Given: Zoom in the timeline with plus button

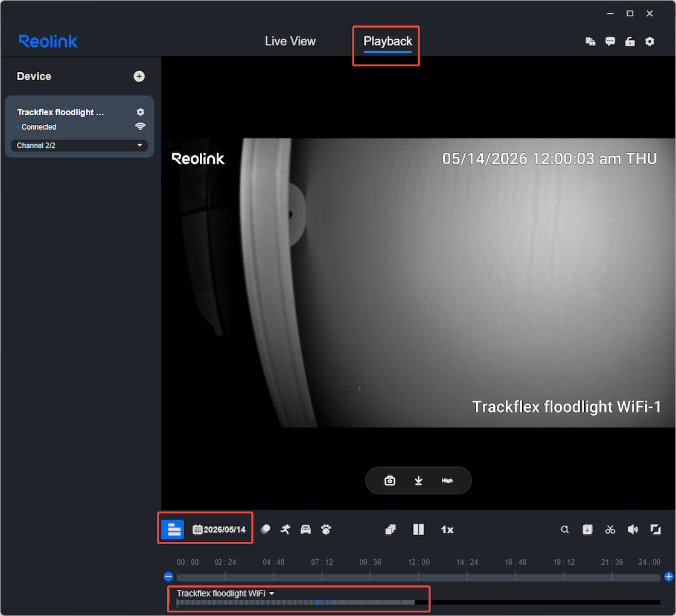Looking at the screenshot, I should (669, 576).
